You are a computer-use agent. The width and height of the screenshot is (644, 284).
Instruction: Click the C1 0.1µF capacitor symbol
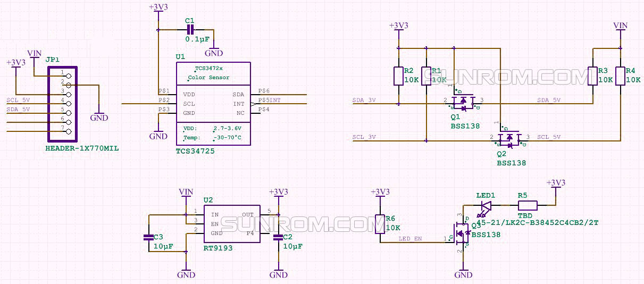[191, 30]
